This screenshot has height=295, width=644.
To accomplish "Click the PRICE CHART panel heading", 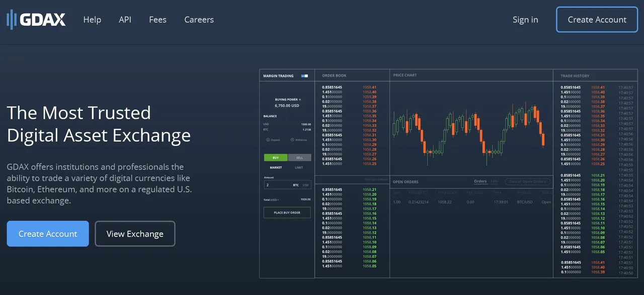I will tap(405, 76).
